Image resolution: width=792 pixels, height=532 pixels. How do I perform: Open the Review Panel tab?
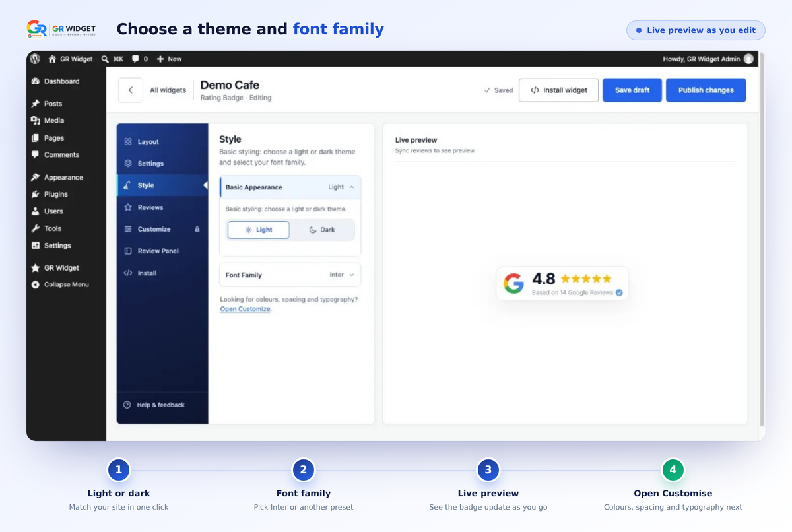pos(162,251)
